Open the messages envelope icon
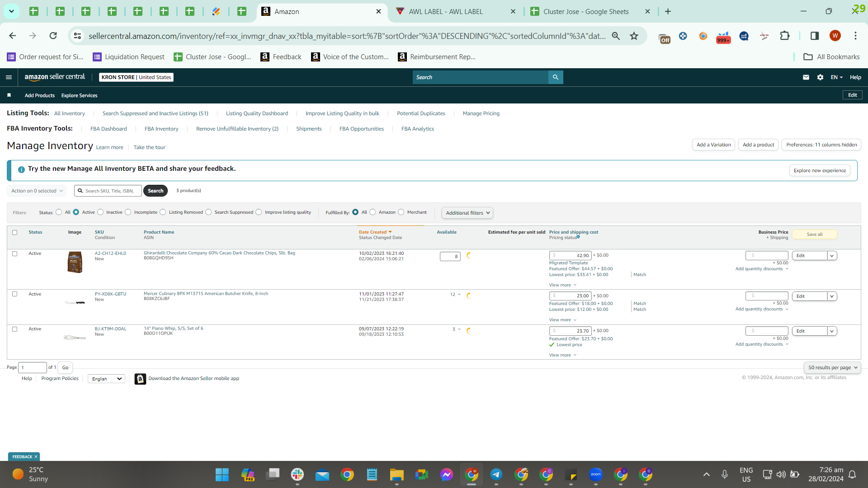The image size is (868, 488). coord(806,77)
